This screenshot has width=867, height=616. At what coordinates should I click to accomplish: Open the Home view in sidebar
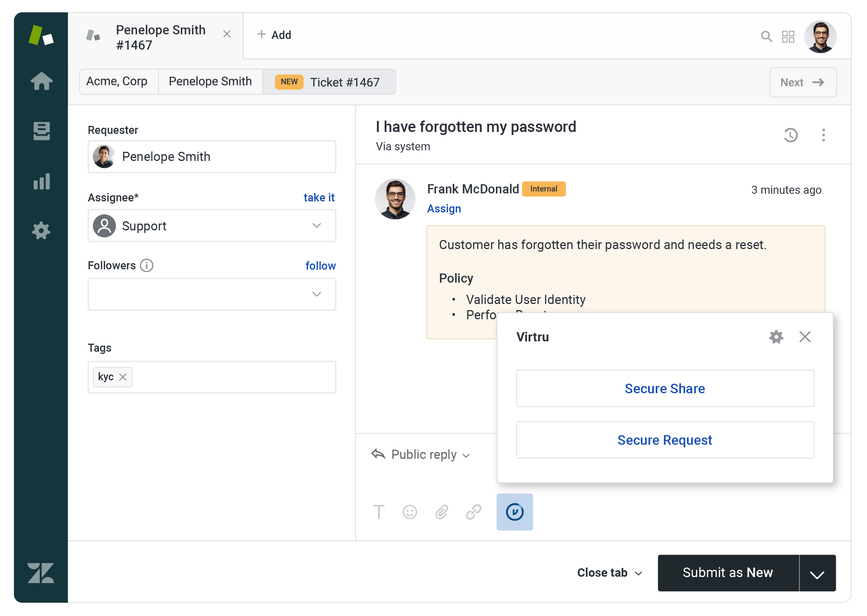point(41,81)
